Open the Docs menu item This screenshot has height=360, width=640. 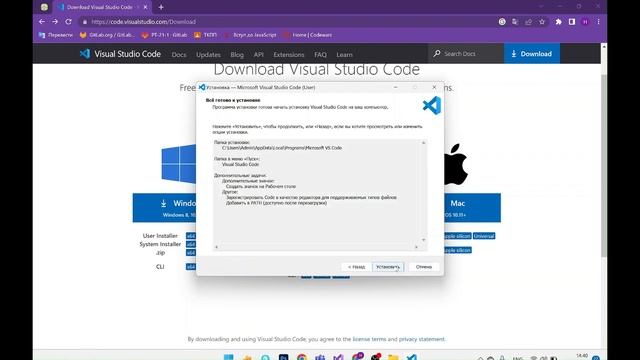179,54
